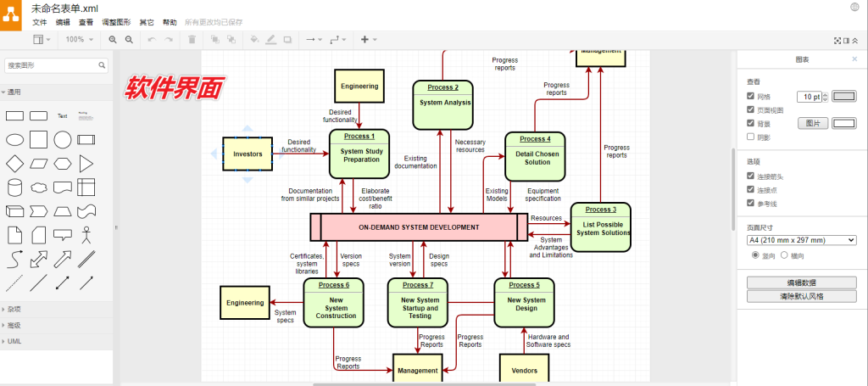868x386 pixels.
Task: Open the 调整图形 (Arrange) menu
Action: tap(116, 22)
